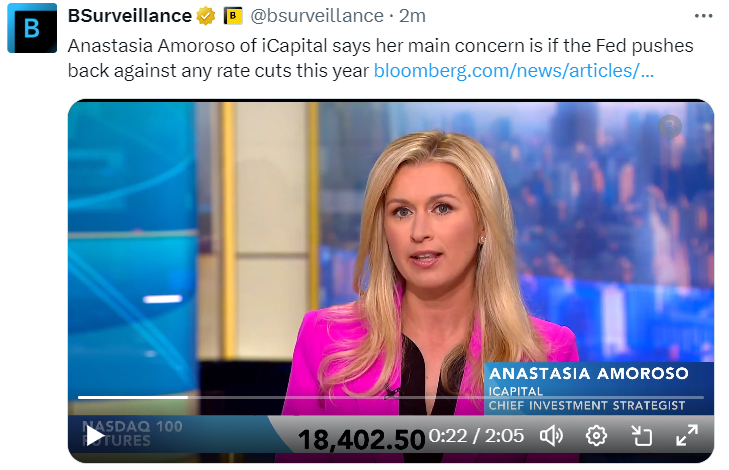The image size is (729, 470).
Task: Open the tweet's three-dot more menu
Action: [x=703, y=16]
